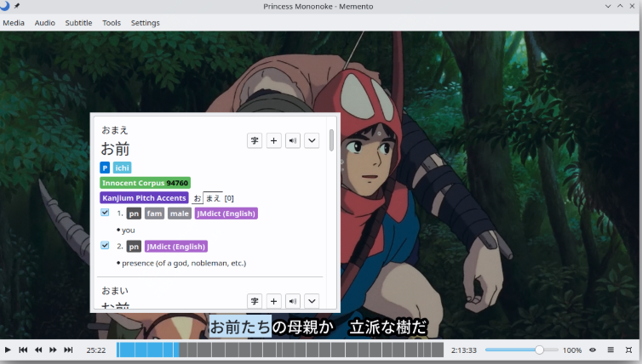Toggle subtitle visibility with the eye icon
This screenshot has height=364, width=642.
pyautogui.click(x=593, y=350)
